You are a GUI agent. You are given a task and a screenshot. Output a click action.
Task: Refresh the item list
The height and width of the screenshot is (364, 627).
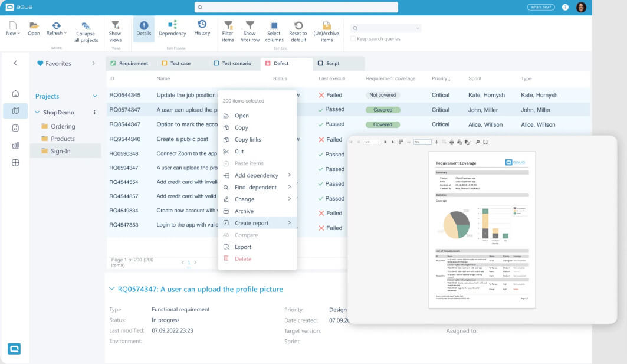click(x=56, y=29)
